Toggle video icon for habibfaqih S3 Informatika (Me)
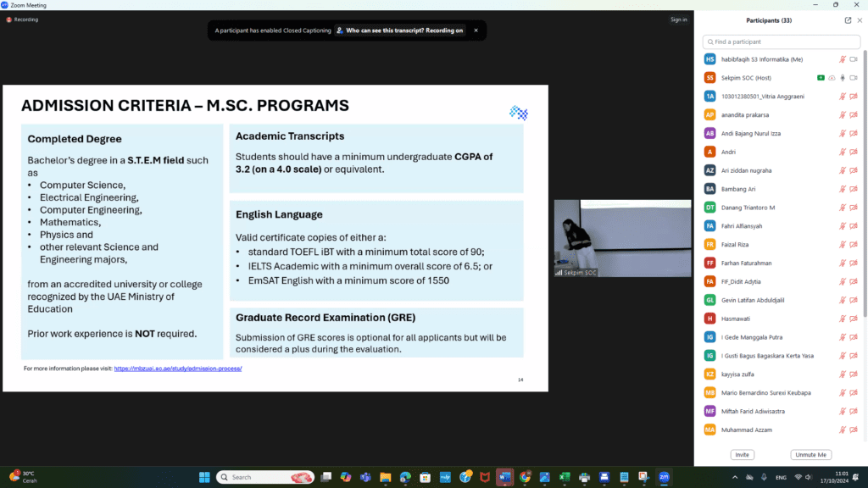The height and width of the screenshot is (488, 868). [854, 59]
